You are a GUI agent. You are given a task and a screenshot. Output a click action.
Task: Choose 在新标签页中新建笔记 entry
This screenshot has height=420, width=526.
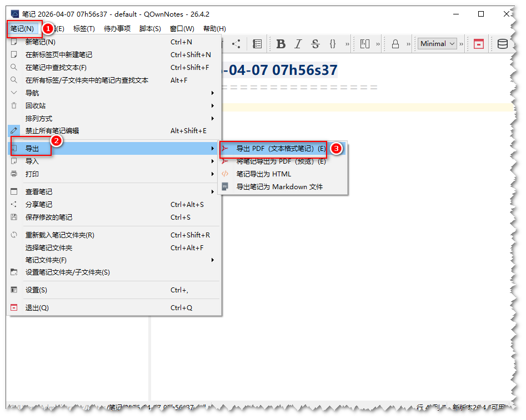pyautogui.click(x=114, y=54)
